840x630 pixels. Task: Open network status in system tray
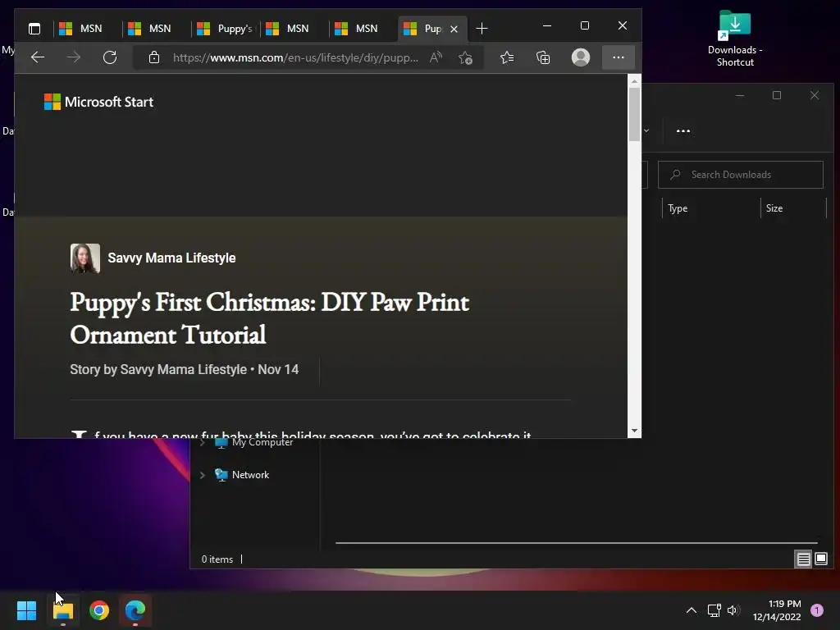pos(714,610)
